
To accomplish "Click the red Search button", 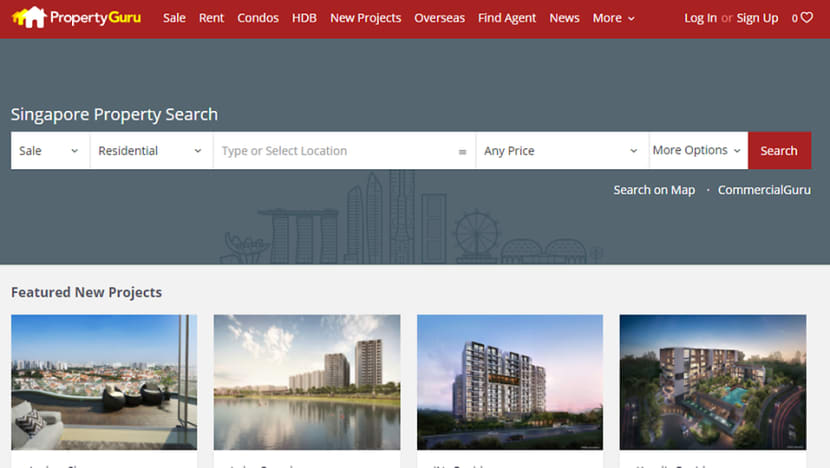I will pos(779,151).
